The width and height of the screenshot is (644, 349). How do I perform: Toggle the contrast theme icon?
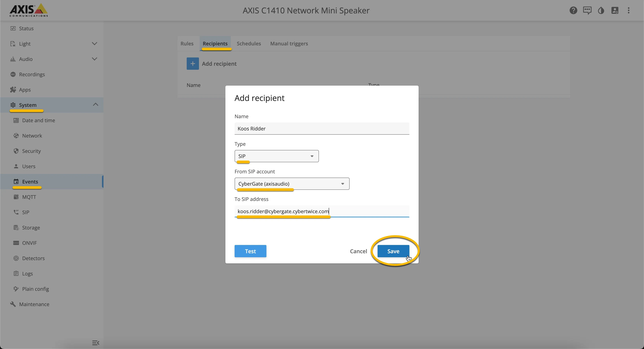click(601, 11)
